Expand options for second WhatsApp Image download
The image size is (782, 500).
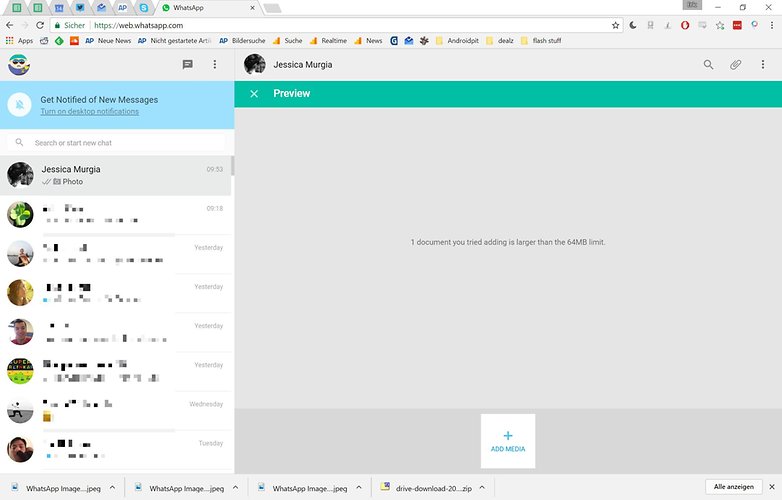(x=235, y=488)
